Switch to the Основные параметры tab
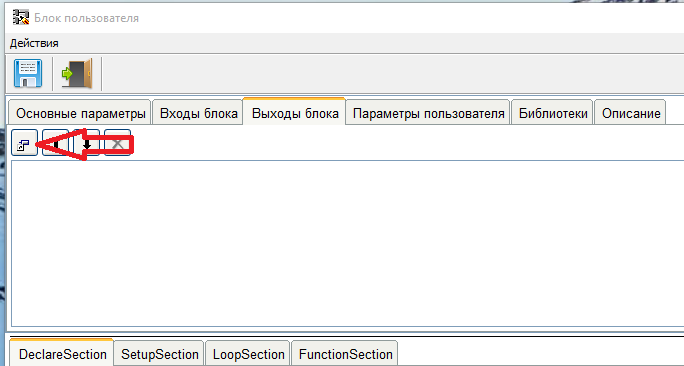The width and height of the screenshot is (684, 366). (x=80, y=113)
